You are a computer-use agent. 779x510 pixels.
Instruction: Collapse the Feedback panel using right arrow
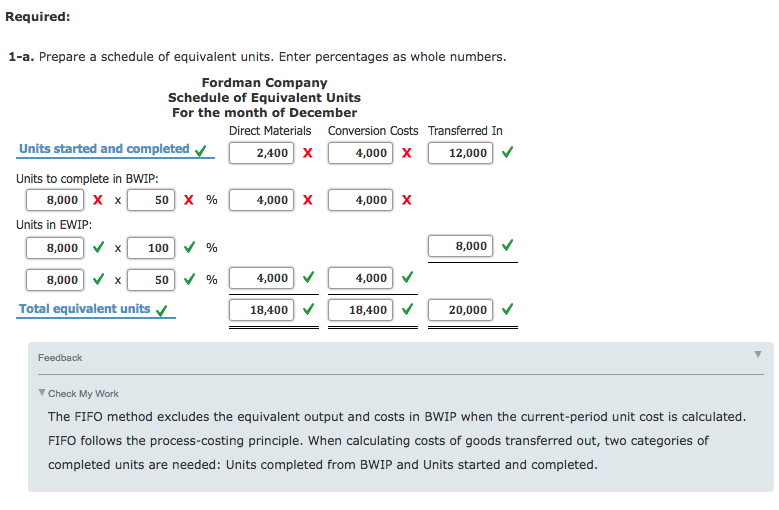[x=757, y=354]
